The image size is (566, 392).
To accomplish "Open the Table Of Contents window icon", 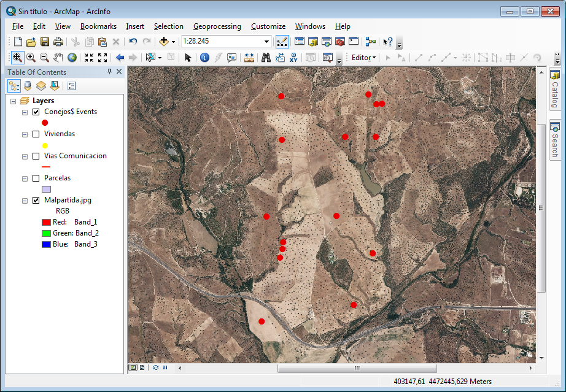I will point(299,42).
